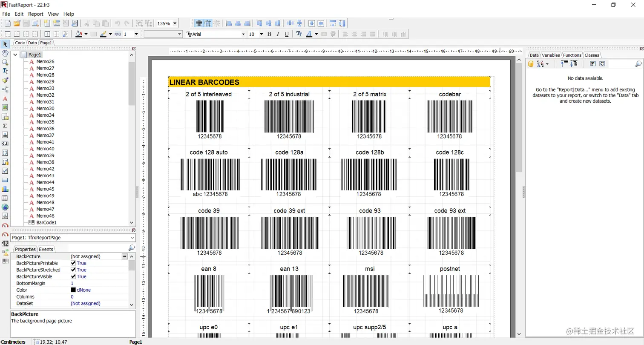Switch to the Events tab
Viewport: 644px width, 345px height.
click(46, 249)
